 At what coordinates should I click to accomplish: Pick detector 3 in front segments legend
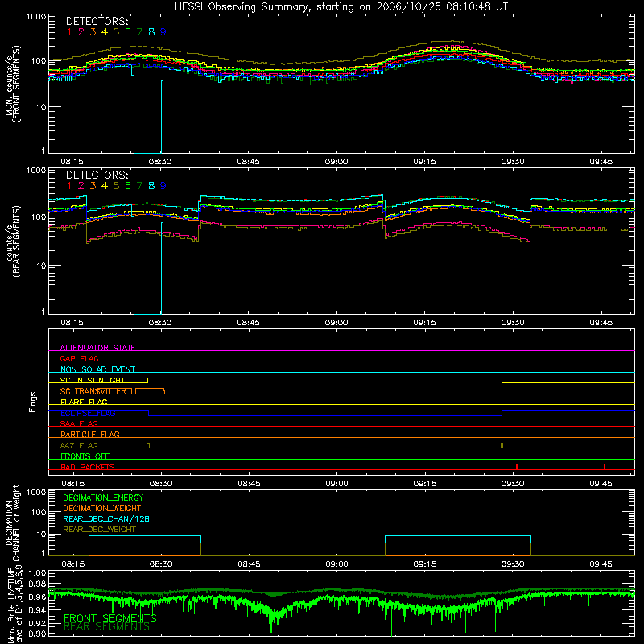coord(93,32)
